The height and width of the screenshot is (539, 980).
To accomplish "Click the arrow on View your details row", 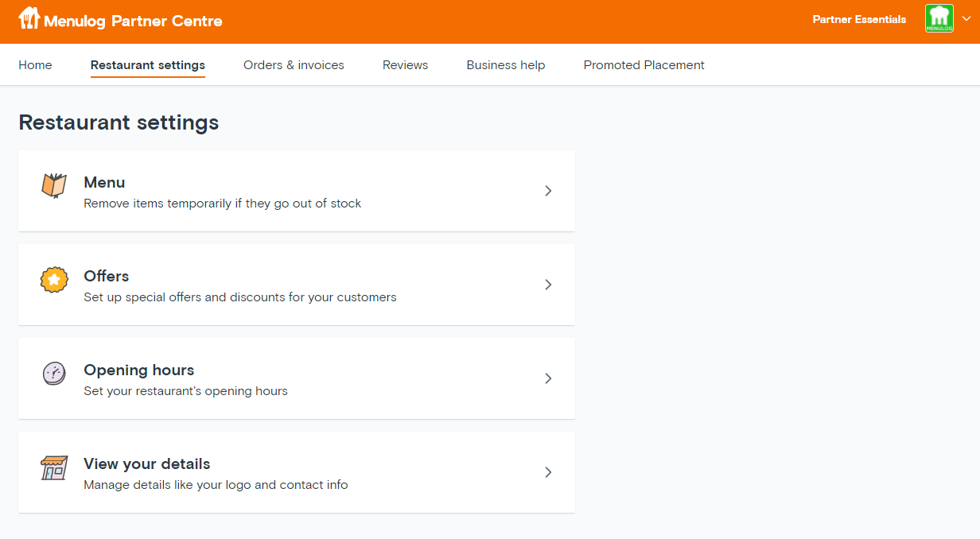I will [548, 472].
